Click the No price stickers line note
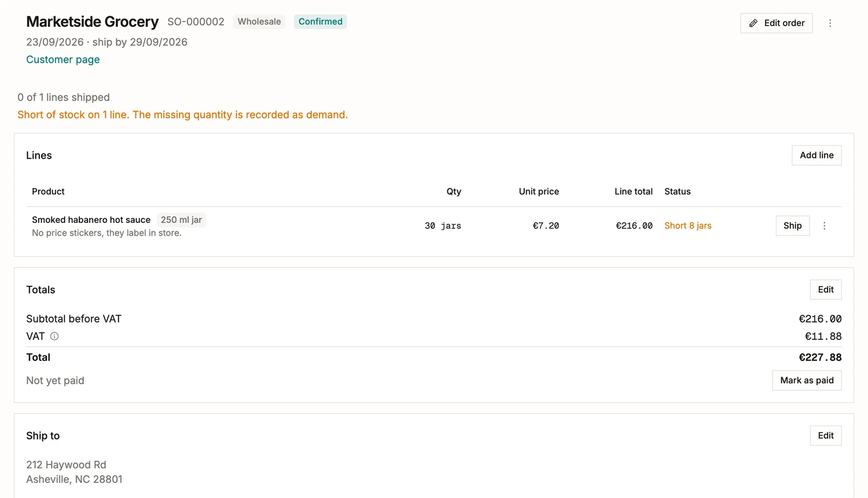 [106, 233]
